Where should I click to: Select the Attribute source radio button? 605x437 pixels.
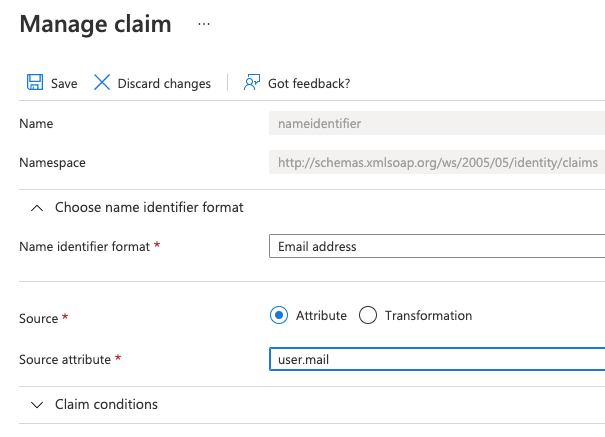pos(279,315)
